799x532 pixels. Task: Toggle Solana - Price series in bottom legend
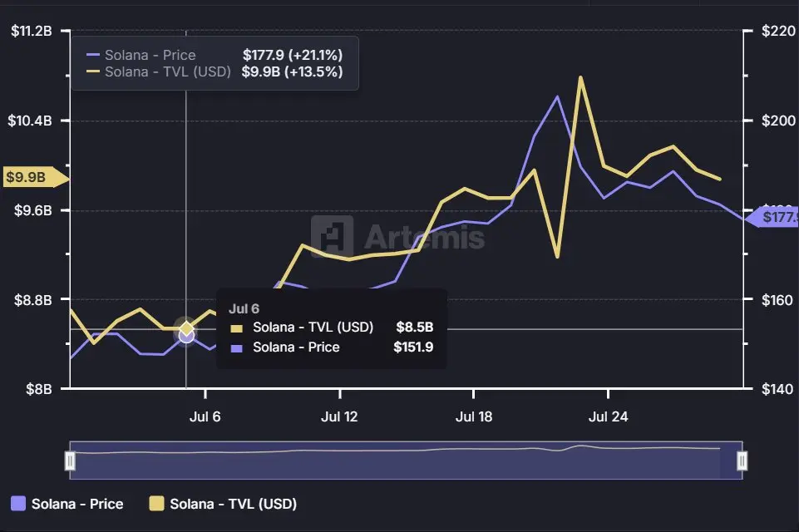(67, 504)
